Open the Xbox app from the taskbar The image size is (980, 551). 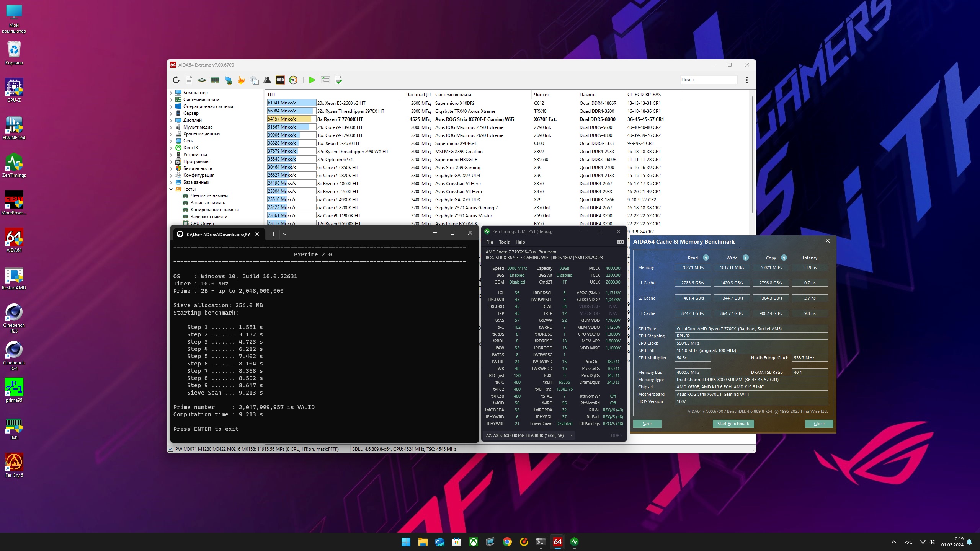coord(474,542)
